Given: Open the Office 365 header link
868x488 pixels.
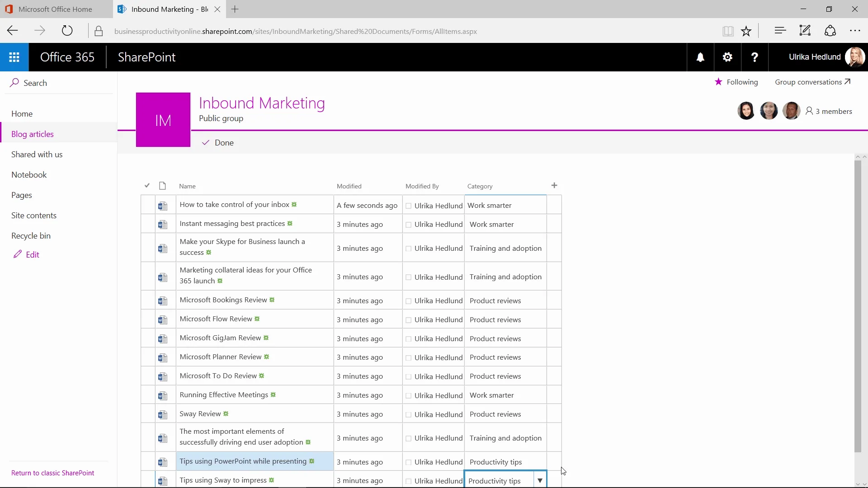Looking at the screenshot, I should (67, 57).
